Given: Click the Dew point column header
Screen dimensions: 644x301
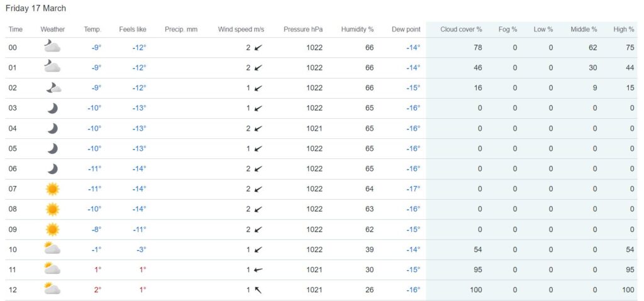Looking at the screenshot, I should pyautogui.click(x=406, y=30).
